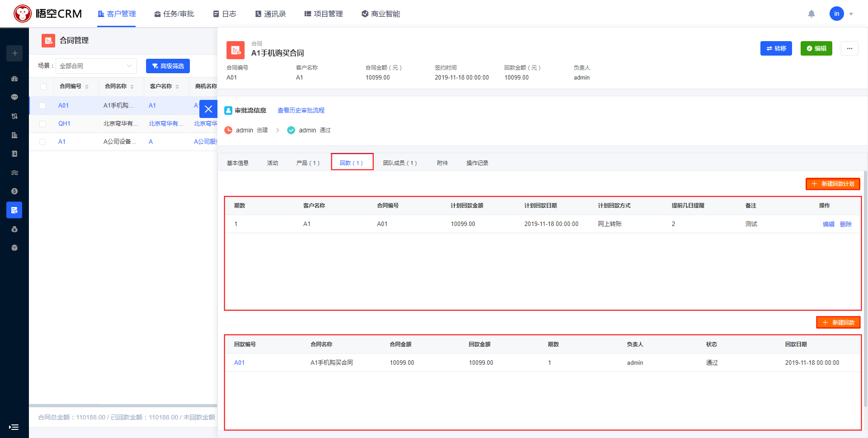Click the 新建回款计划 button
Viewport: 868px width, 438px height.
833,184
